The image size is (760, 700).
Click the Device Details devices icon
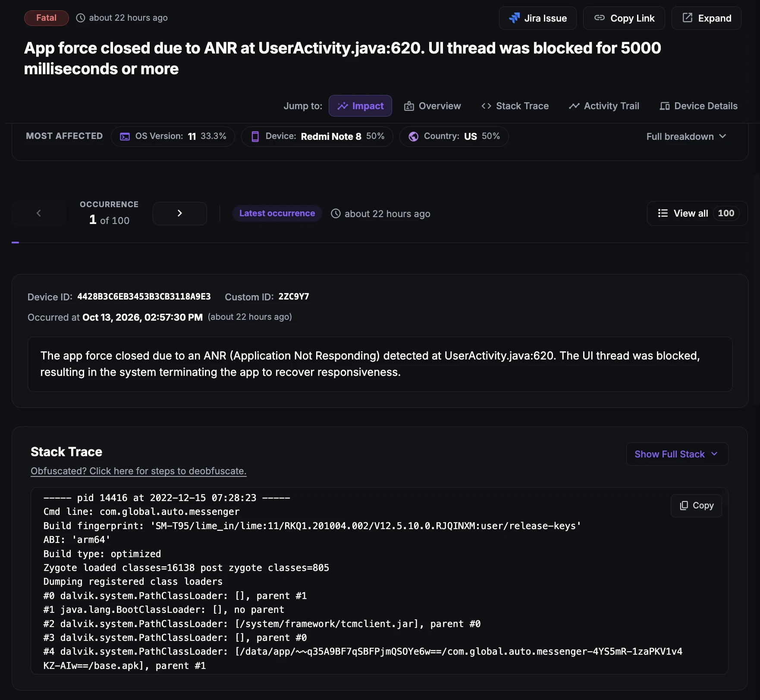coord(665,106)
